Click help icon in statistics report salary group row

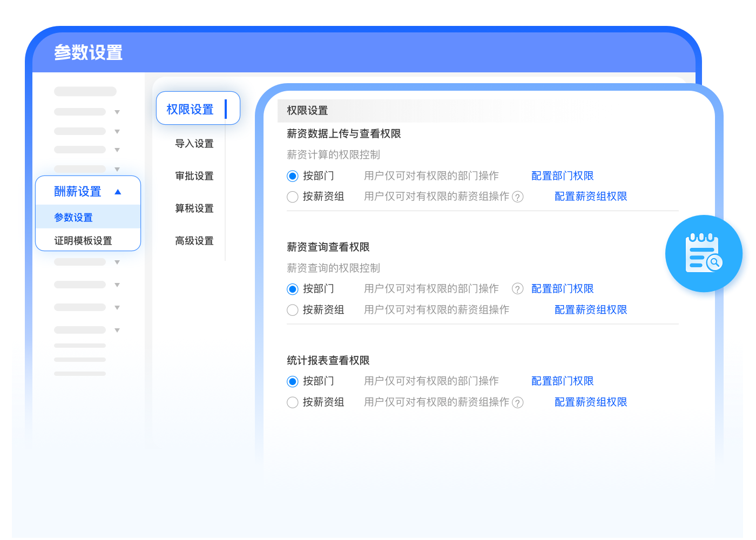[x=517, y=403]
